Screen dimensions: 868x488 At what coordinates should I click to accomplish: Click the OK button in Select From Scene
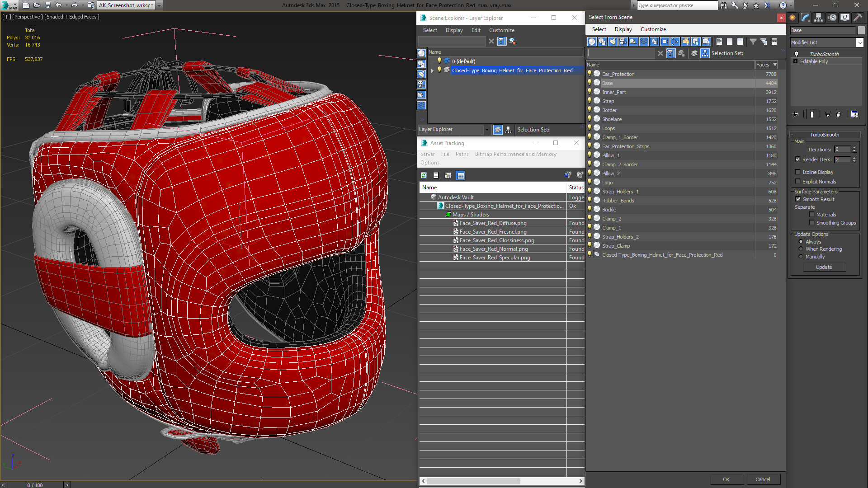pyautogui.click(x=726, y=479)
